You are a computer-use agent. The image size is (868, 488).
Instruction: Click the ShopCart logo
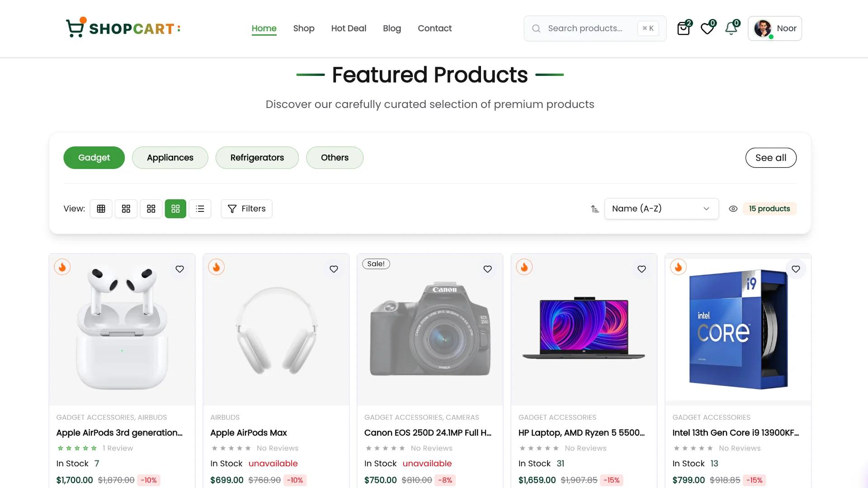pos(123,28)
